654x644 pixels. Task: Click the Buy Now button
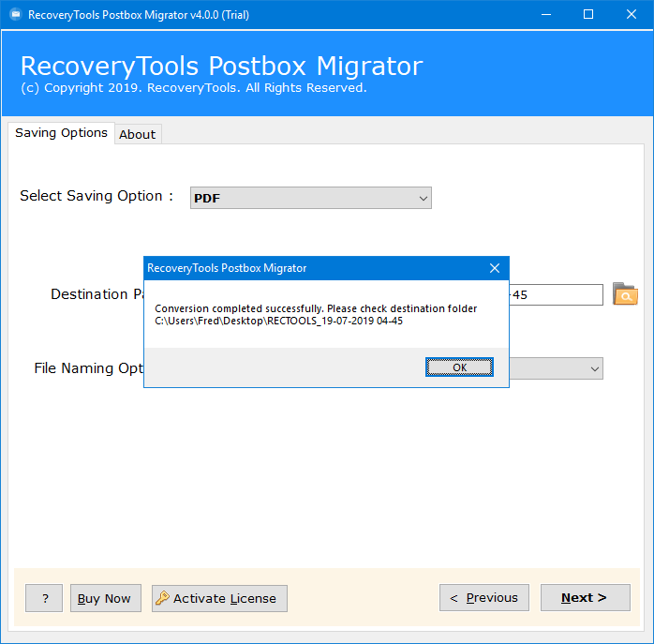tap(106, 598)
